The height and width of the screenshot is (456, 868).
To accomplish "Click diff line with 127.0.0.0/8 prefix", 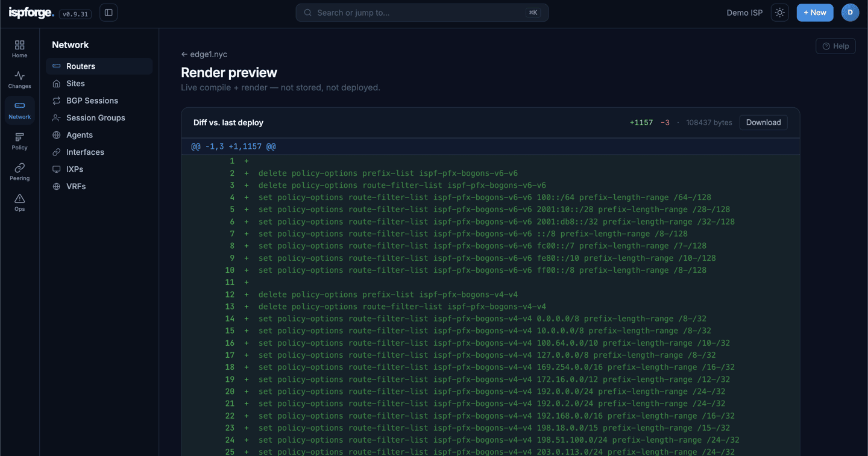I will tap(491, 355).
